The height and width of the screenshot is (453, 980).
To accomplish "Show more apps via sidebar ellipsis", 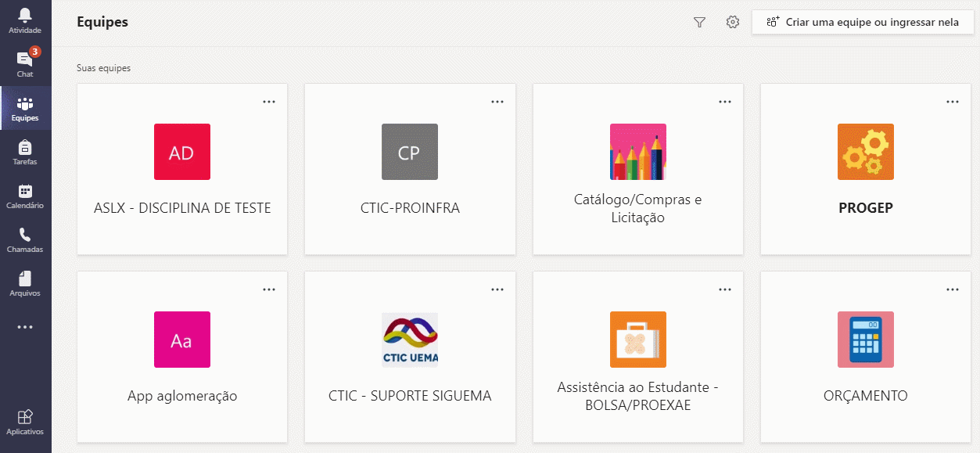I will (25, 327).
